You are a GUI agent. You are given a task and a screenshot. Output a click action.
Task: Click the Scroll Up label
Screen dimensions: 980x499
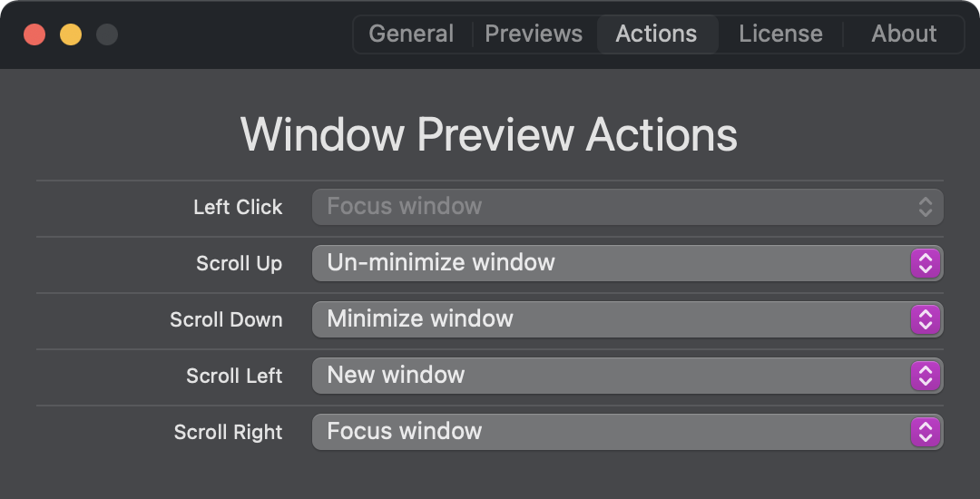pos(239,263)
